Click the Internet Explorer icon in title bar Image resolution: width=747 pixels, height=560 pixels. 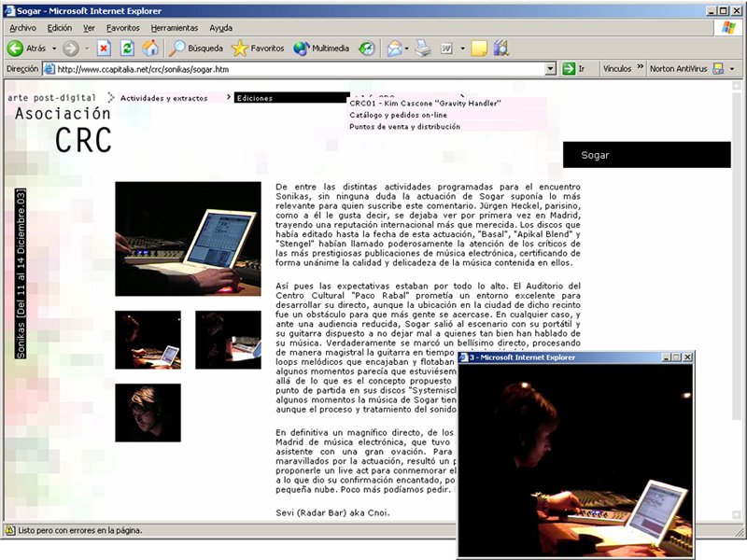9,10
